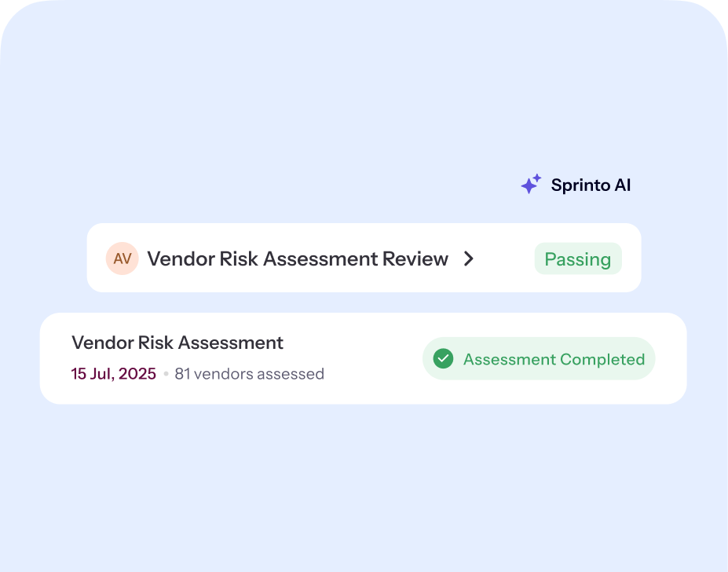728x572 pixels.
Task: Select the Sprinto AI text label
Action: [591, 185]
